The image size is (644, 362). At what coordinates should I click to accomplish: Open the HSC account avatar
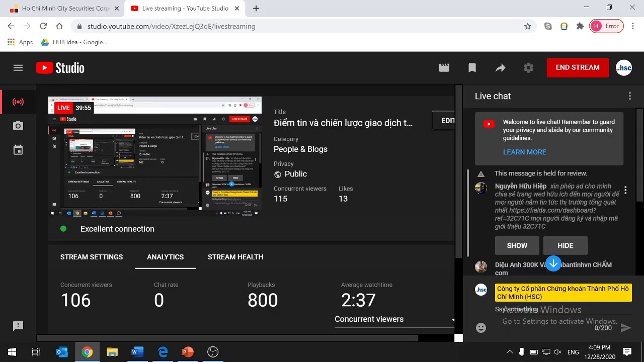624,68
